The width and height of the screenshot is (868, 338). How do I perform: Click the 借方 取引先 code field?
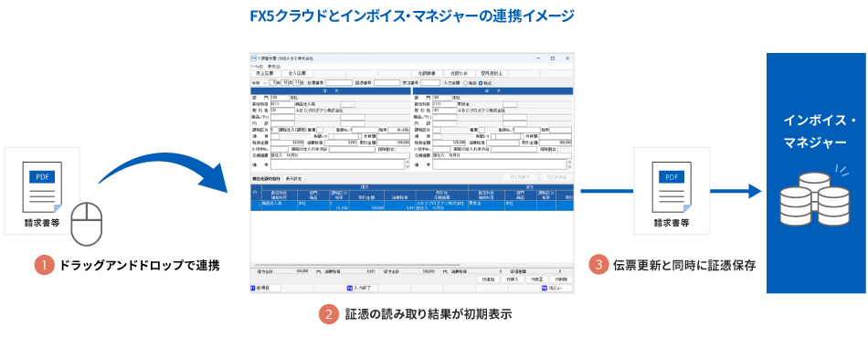point(282,111)
